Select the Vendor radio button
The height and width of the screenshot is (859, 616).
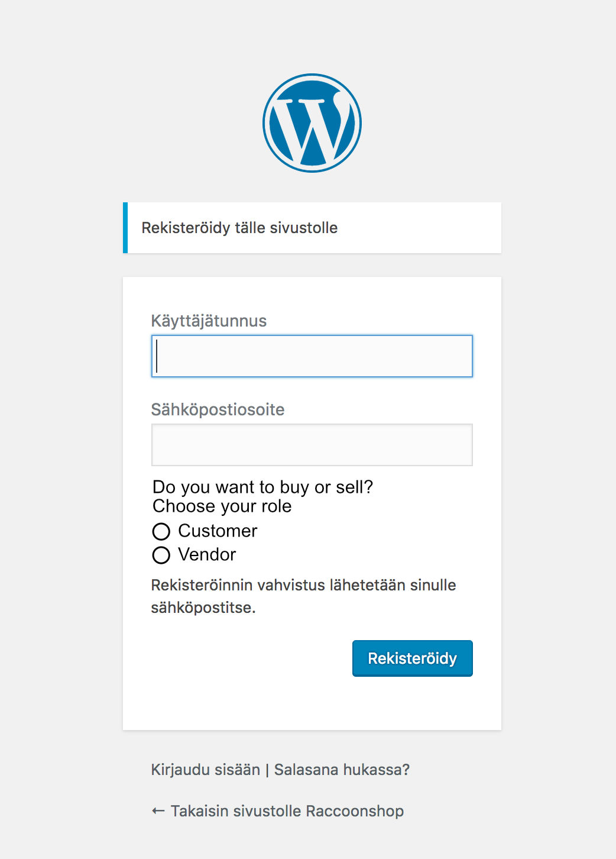click(161, 555)
